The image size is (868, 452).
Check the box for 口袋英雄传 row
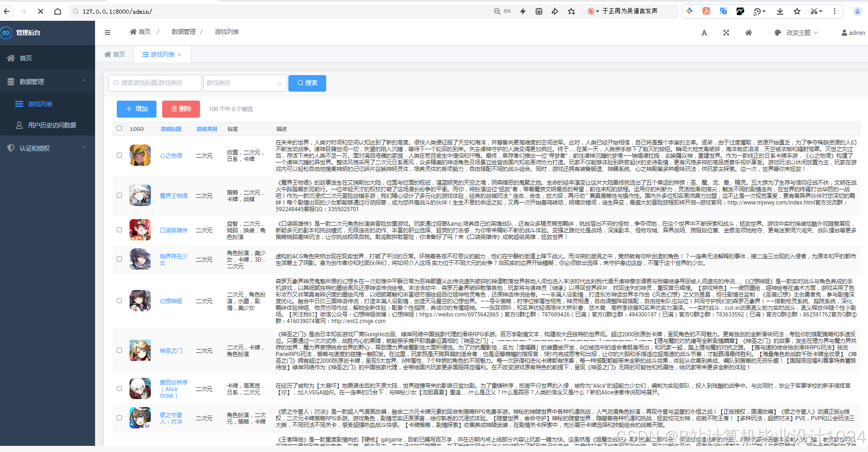pos(119,230)
